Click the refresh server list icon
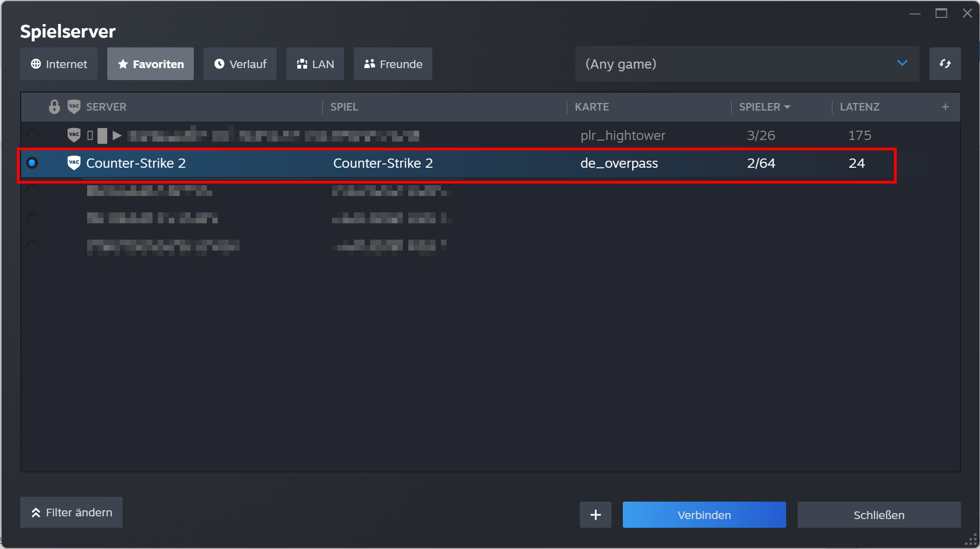Image resolution: width=980 pixels, height=549 pixels. point(945,64)
